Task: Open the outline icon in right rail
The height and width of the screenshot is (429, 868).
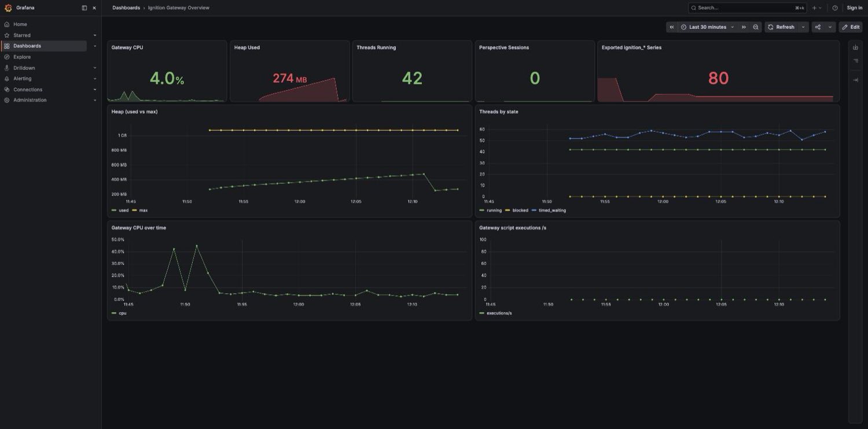Action: point(855,61)
